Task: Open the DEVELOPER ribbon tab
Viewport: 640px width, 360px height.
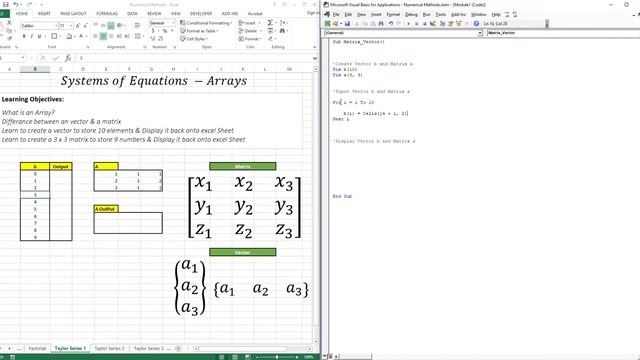Action: tap(201, 13)
